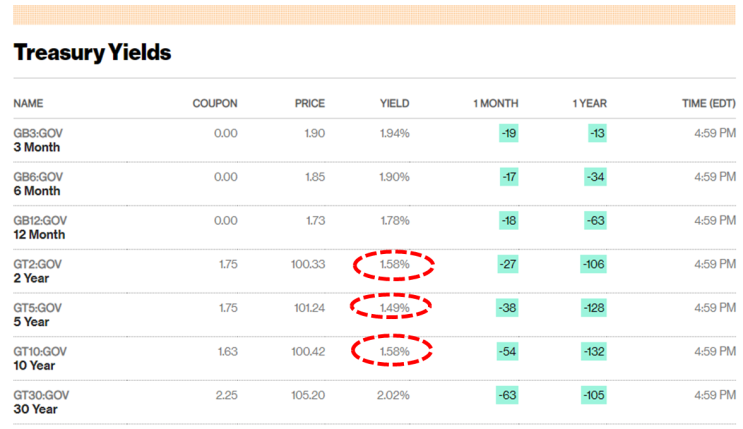
Task: Click the 101.24 price value
Action: tap(309, 308)
